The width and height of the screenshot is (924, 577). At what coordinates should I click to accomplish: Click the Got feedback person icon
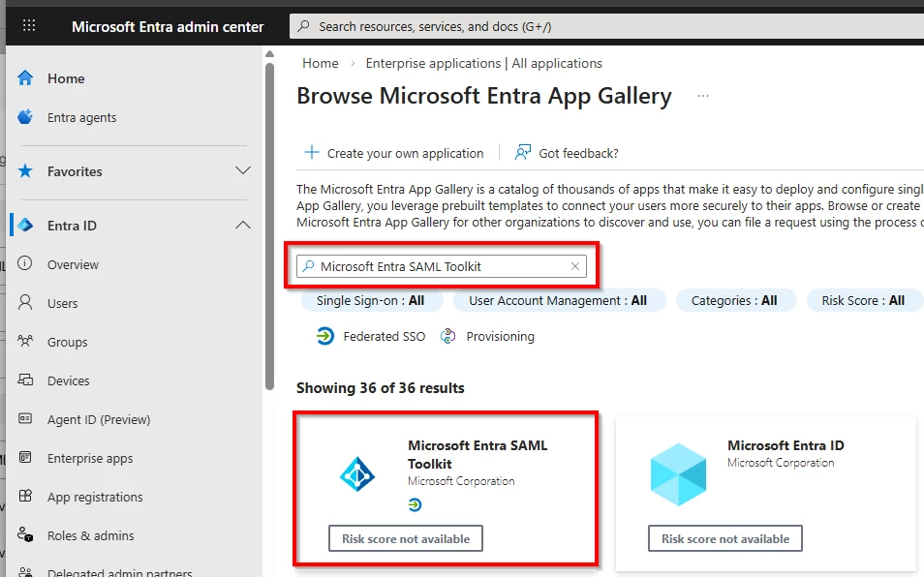click(x=522, y=153)
